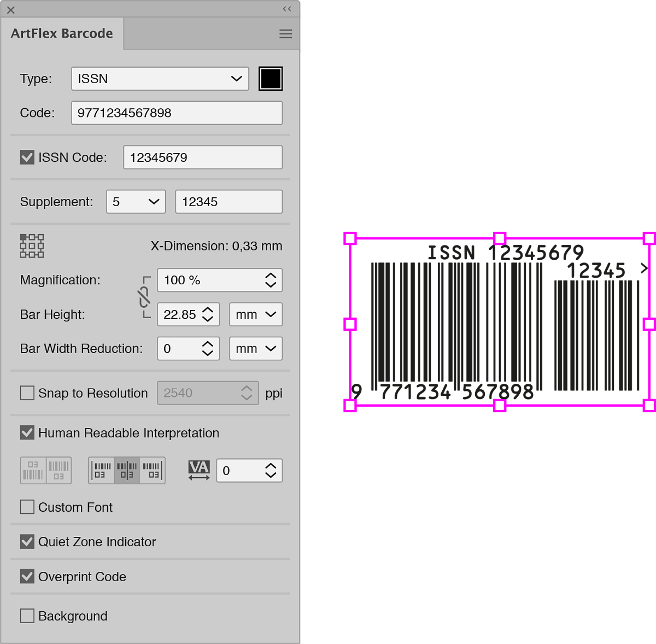The height and width of the screenshot is (644, 656).
Task: Expand the Supplement digits dropdown
Action: coord(136,202)
